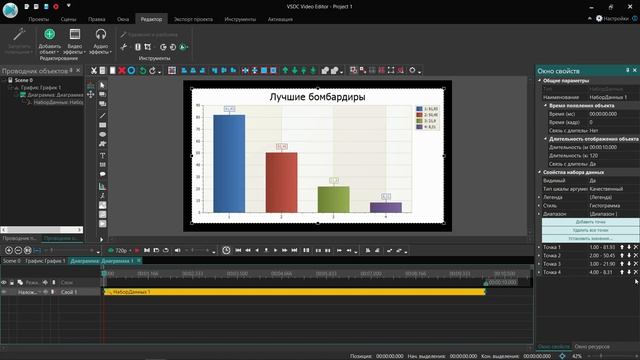This screenshot has height=360, width=640.
Task: Open Видео эффекты in the ribbon
Action: point(75,41)
